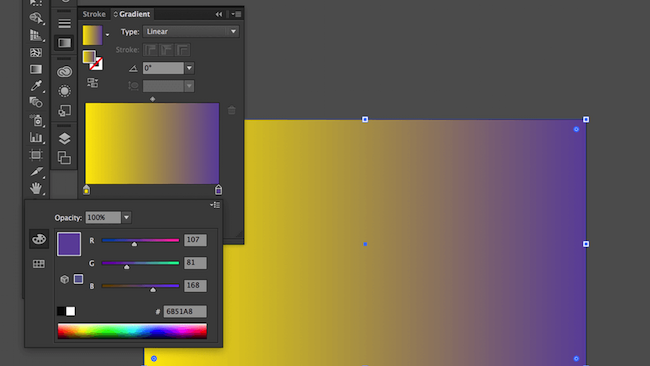Collapse the panel with double arrows
Image resolution: width=650 pixels, height=366 pixels.
click(x=219, y=14)
